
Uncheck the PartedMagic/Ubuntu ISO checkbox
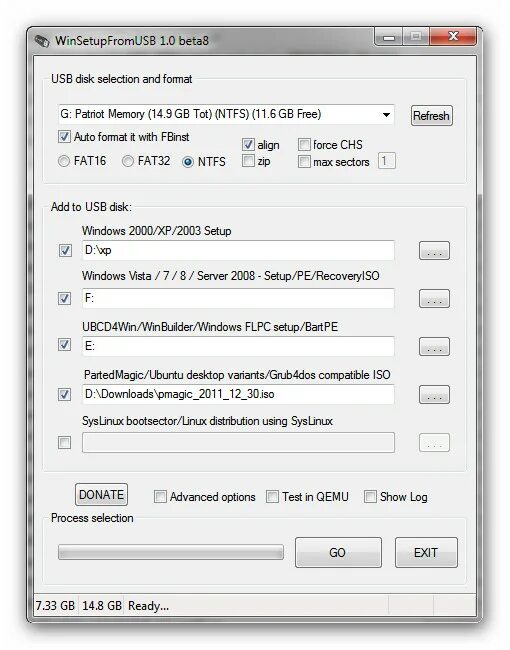(64, 394)
